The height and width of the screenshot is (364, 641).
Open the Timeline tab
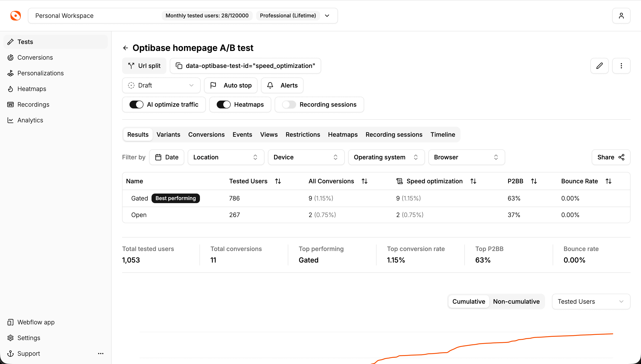click(x=443, y=135)
